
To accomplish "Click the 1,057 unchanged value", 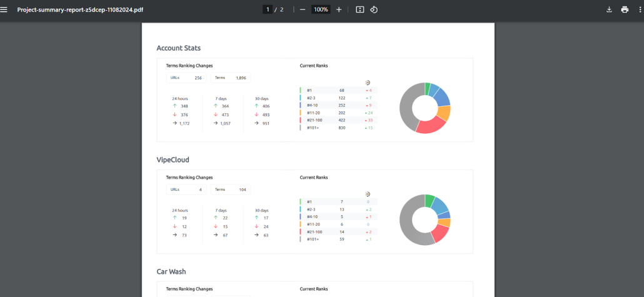I will click(226, 123).
